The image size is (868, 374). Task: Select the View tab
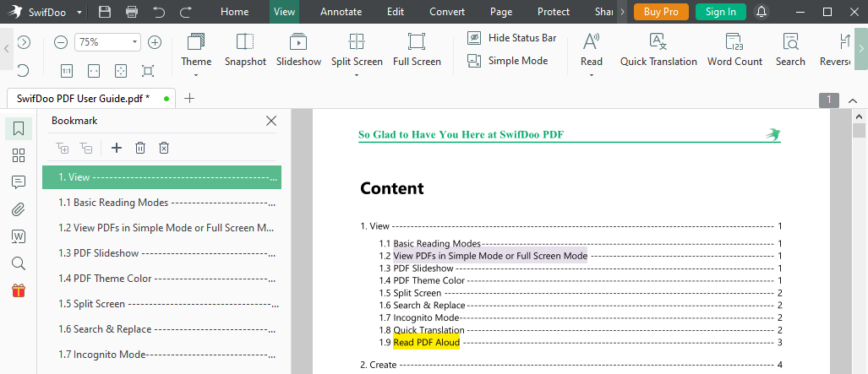[285, 12]
